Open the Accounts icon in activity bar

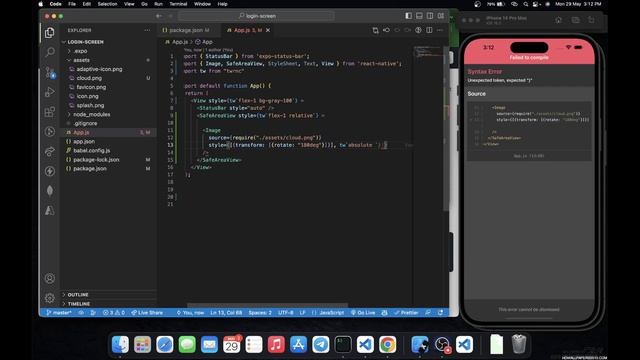coord(50,278)
